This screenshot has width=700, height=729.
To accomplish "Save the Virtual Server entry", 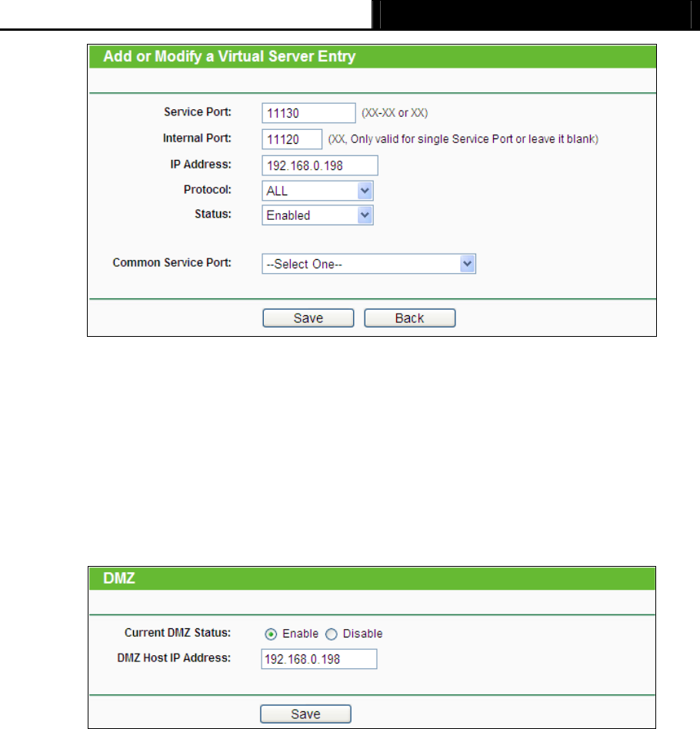I will [308, 318].
